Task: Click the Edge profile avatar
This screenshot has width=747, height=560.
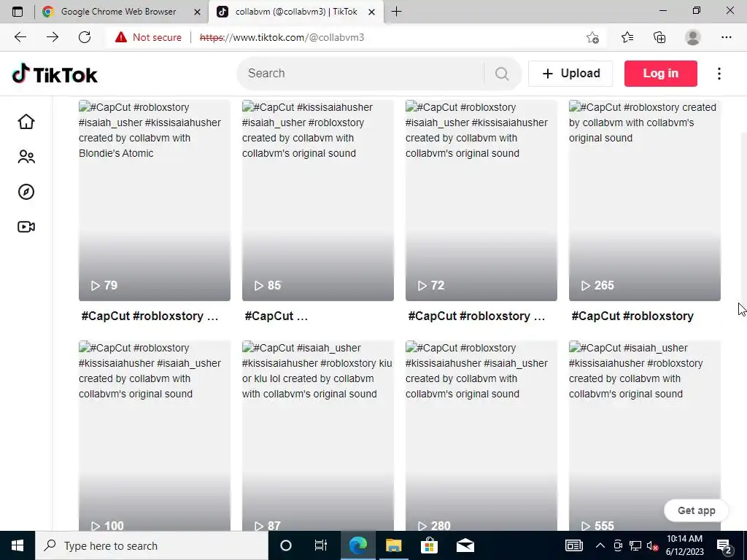Action: coord(693,37)
